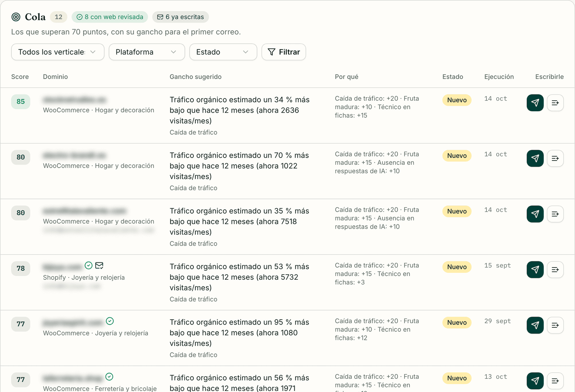575x392 pixels.
Task: Open the Estado filter dropdown
Action: point(223,52)
